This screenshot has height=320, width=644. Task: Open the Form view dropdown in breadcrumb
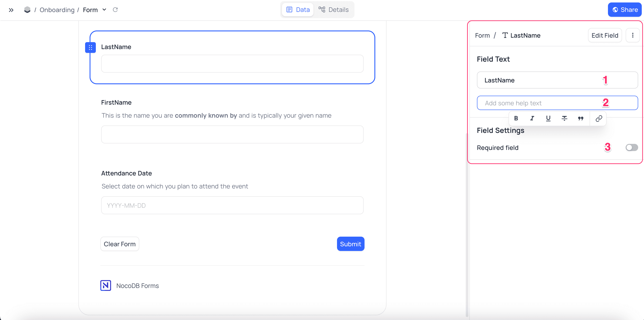click(x=105, y=9)
